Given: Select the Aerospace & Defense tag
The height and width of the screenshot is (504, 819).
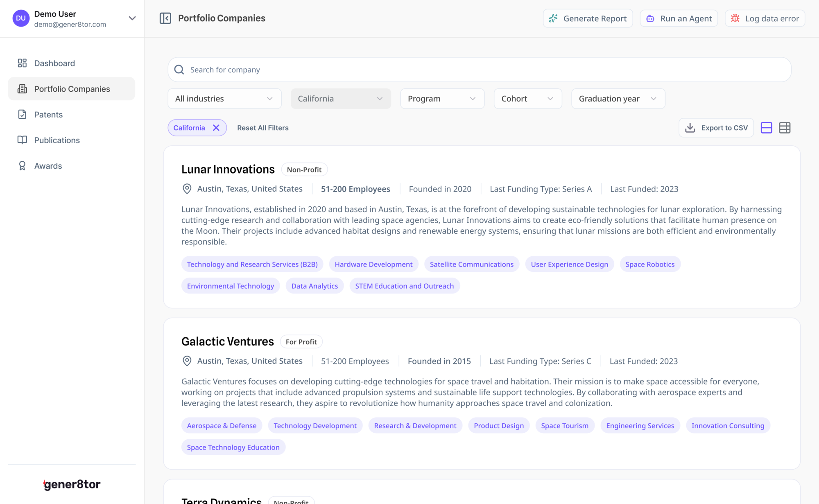Looking at the screenshot, I should pos(222,425).
